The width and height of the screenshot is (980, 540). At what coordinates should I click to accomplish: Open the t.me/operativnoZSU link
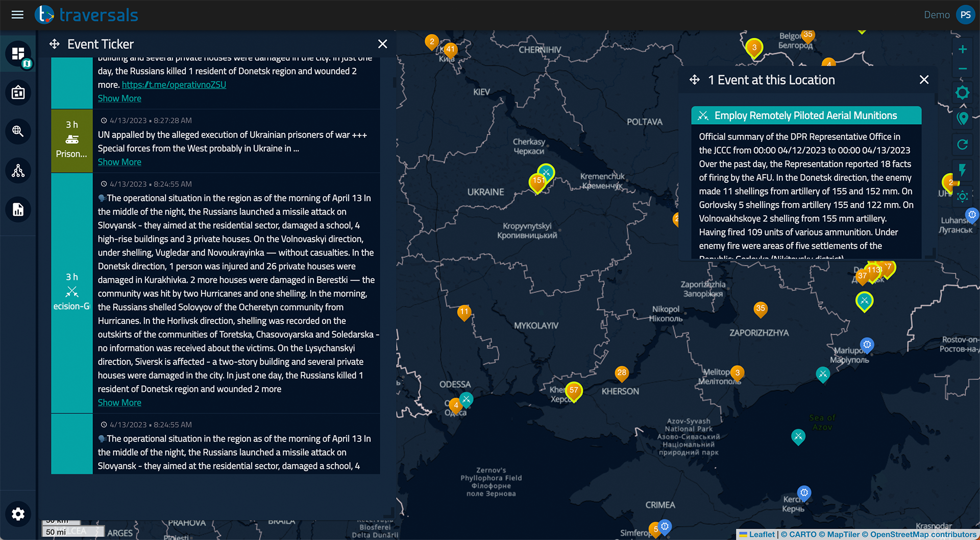point(174,85)
